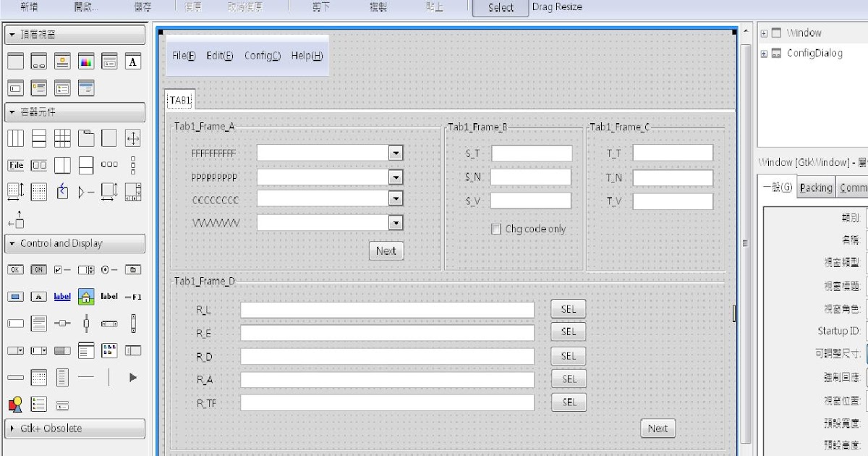Select the Vertical Scale slider widget icon
868x456 pixels.
tap(86, 324)
